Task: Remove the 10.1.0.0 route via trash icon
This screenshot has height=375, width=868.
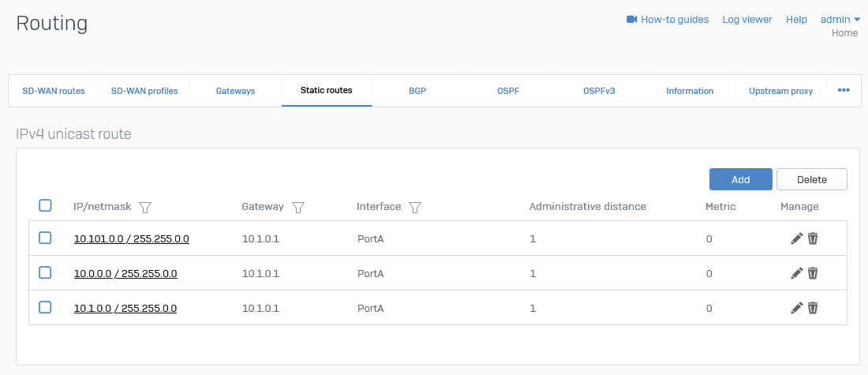Action: coord(813,308)
